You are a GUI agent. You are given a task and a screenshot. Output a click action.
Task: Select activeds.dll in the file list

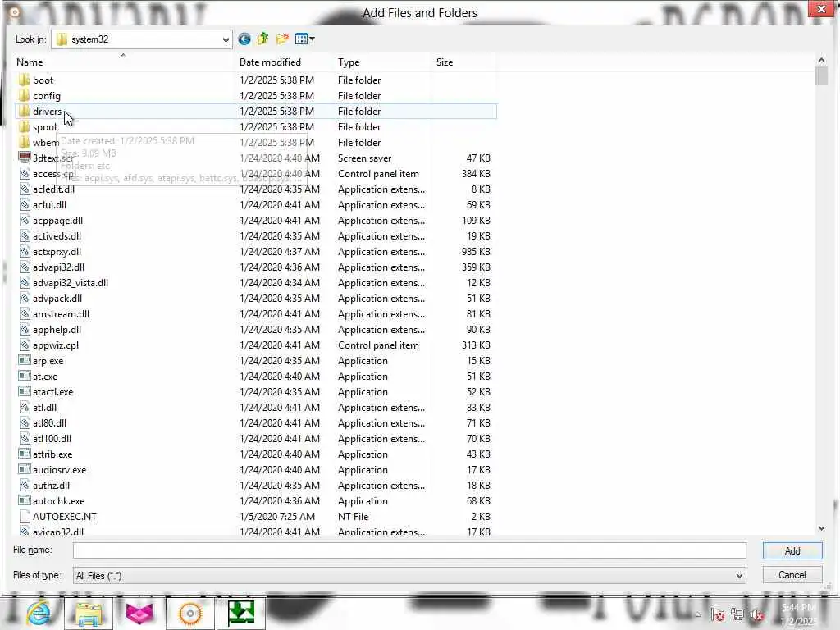click(57, 235)
